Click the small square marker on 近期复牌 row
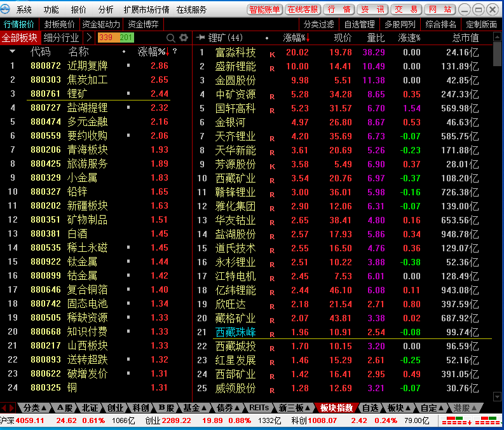The image size is (504, 430). tap(128, 66)
